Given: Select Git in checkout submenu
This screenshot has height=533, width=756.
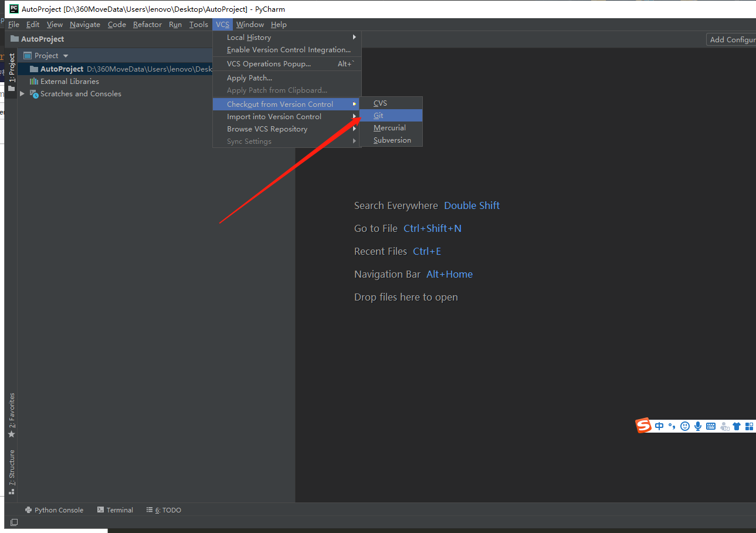Looking at the screenshot, I should (x=391, y=115).
